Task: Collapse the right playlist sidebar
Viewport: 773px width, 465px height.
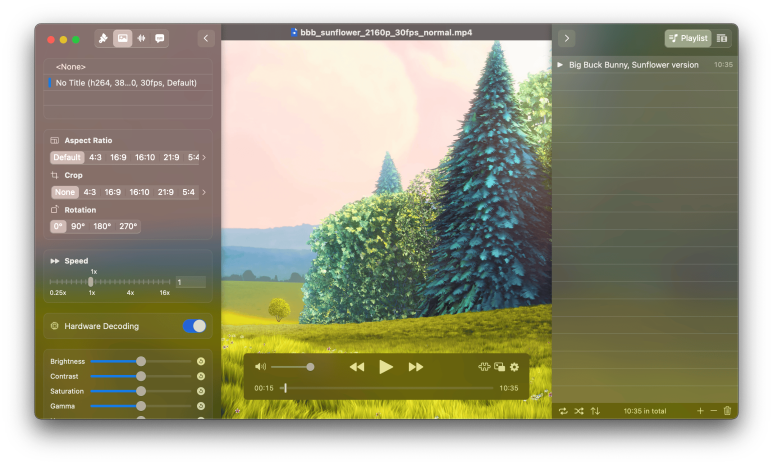Action: pyautogui.click(x=567, y=38)
